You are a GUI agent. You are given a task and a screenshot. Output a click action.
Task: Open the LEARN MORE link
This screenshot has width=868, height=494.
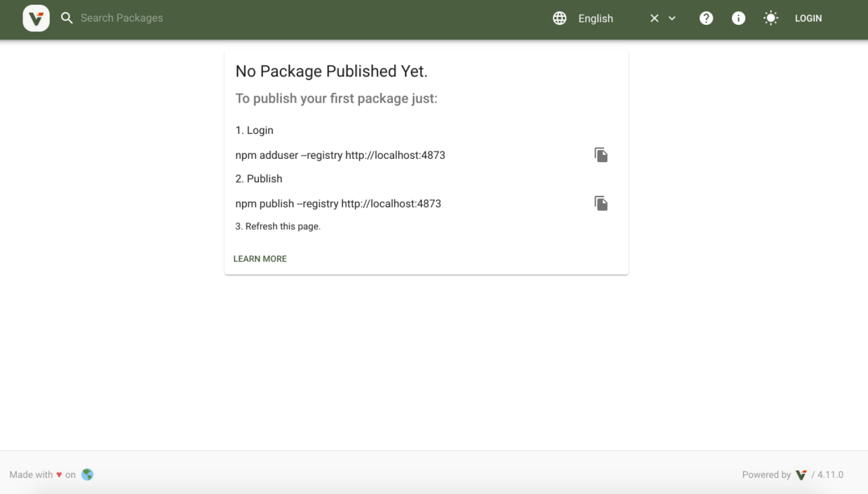pos(260,259)
